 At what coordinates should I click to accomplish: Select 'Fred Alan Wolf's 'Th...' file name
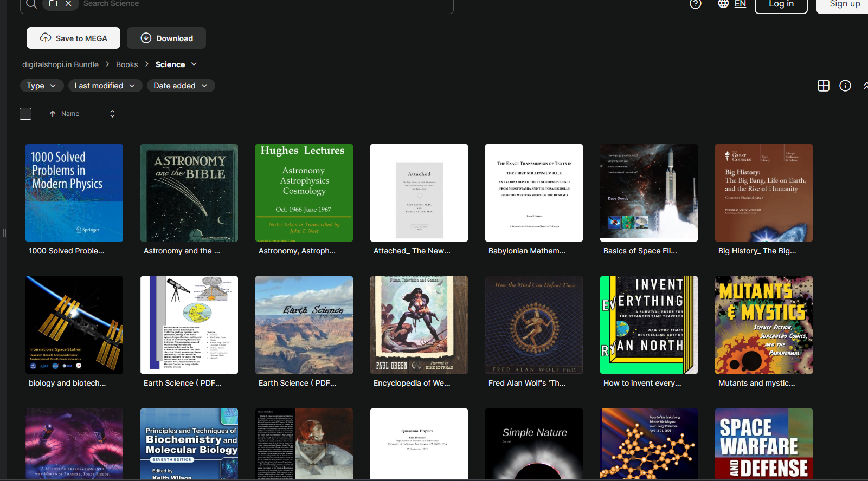point(527,383)
